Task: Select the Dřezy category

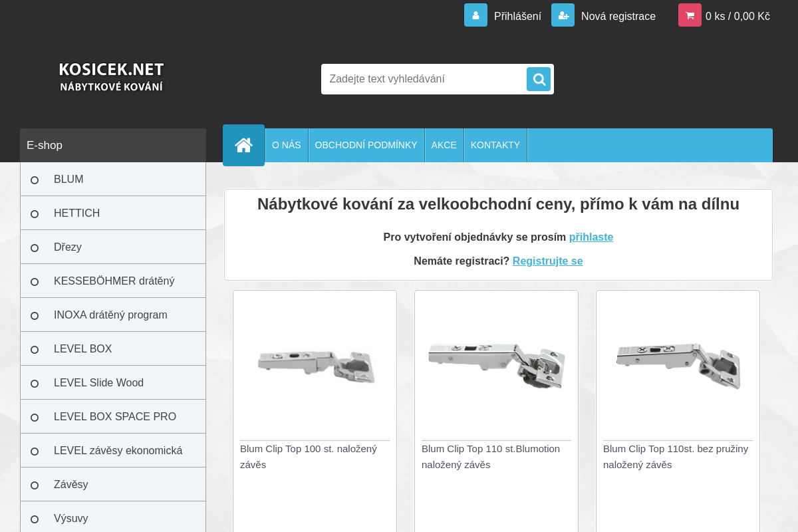Action: coord(113,247)
